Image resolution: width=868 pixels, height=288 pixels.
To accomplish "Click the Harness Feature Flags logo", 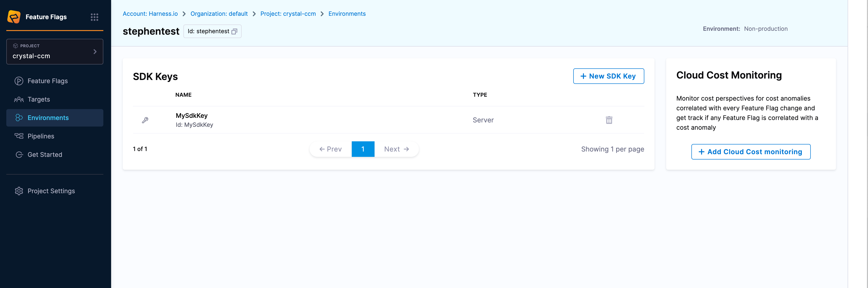I will coord(14,16).
